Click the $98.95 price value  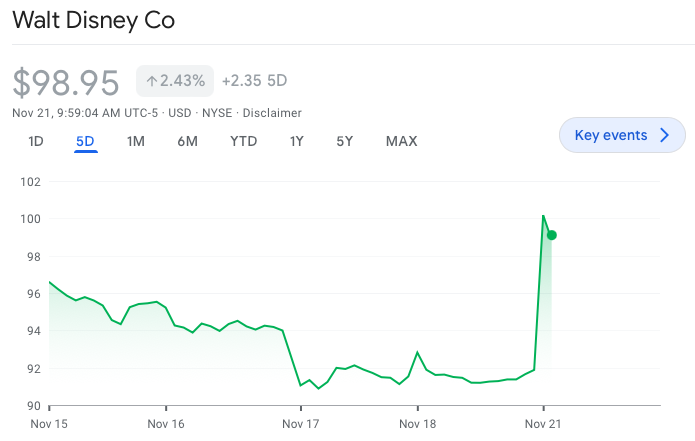[66, 82]
